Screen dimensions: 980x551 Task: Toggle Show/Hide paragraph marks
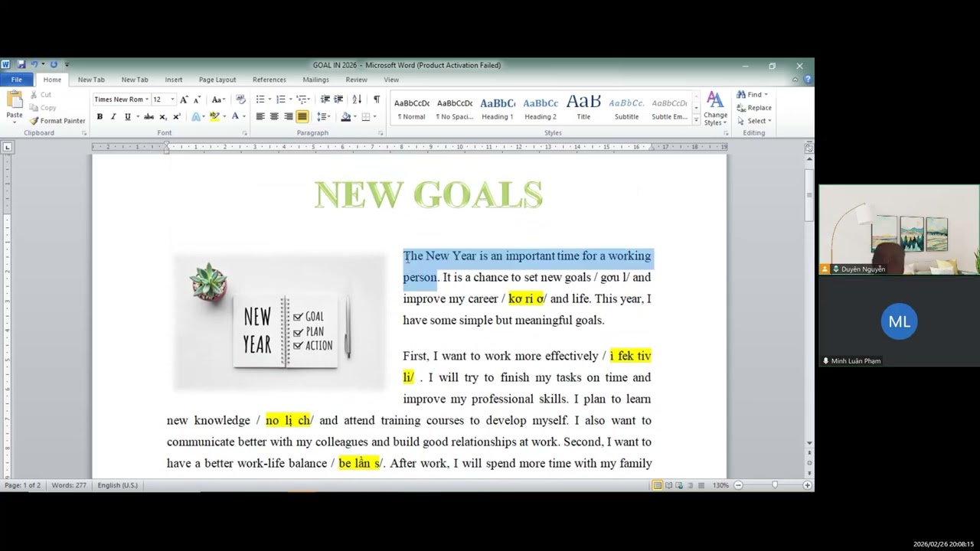(377, 99)
